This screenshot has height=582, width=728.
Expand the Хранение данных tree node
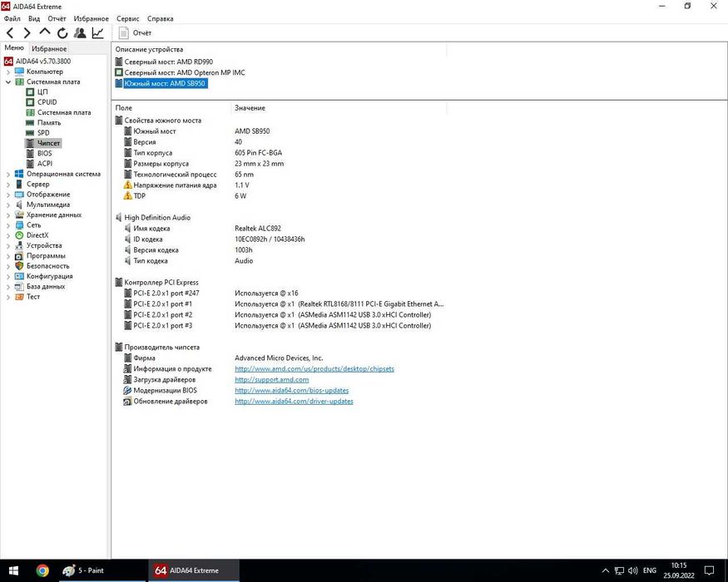click(7, 215)
